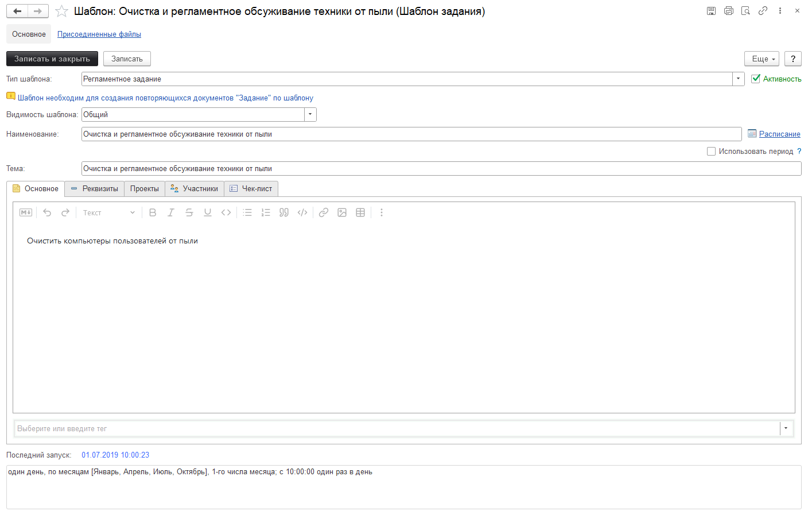812x515 pixels.
Task: Switch to the Проекты tab
Action: (x=145, y=189)
